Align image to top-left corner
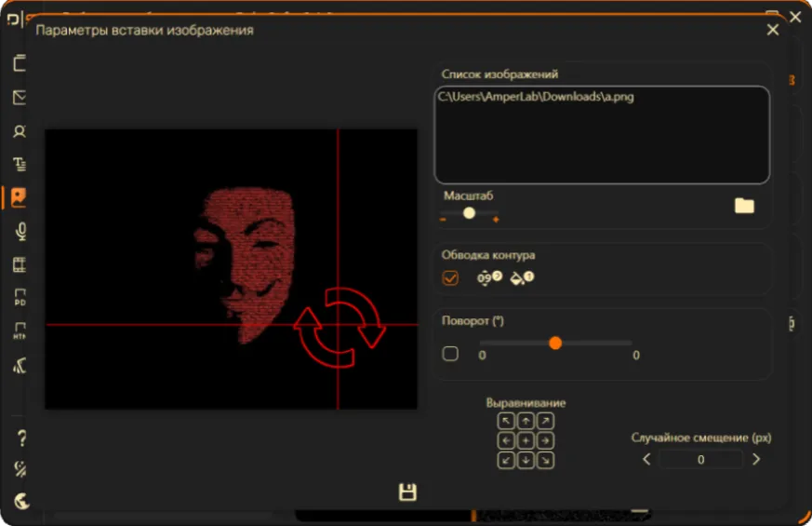Image resolution: width=812 pixels, height=526 pixels. pyautogui.click(x=506, y=421)
